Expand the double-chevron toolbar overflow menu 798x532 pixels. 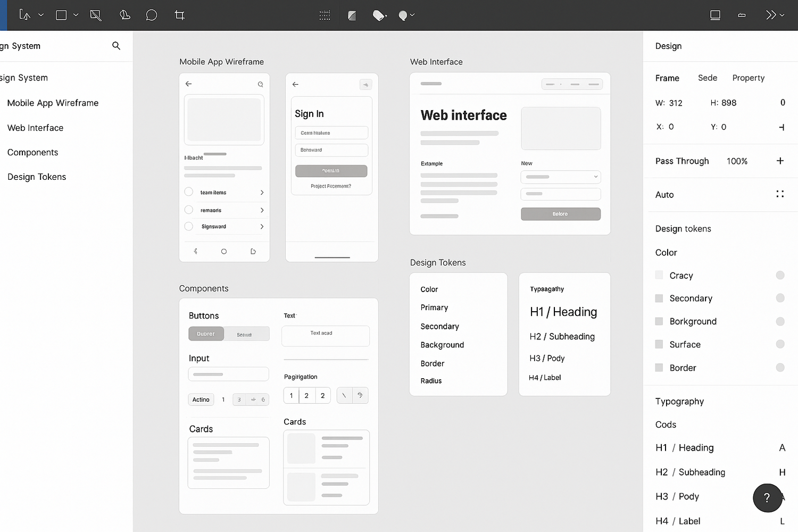(774, 15)
